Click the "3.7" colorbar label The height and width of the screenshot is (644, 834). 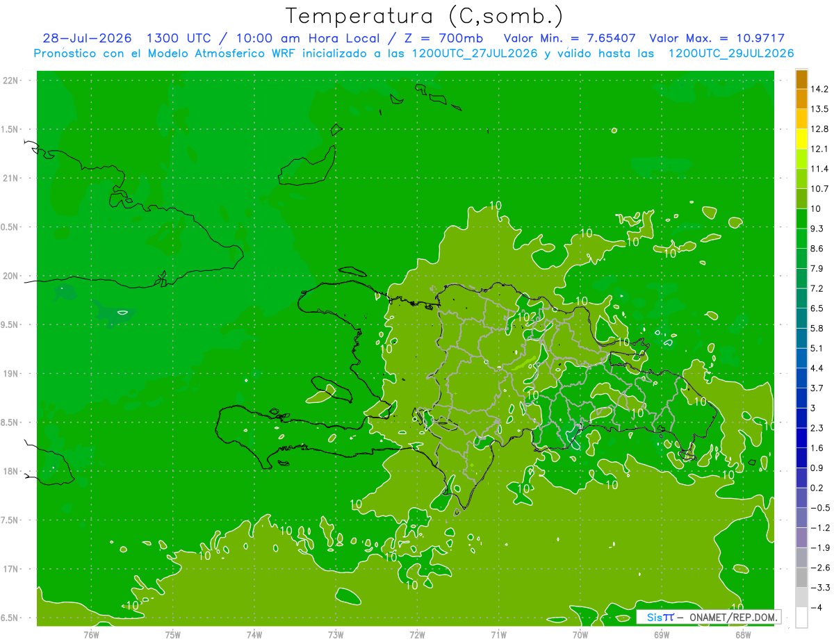[x=817, y=388]
